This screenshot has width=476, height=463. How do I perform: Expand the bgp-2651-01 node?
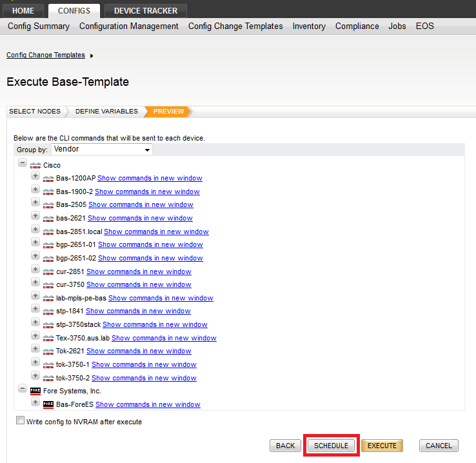[x=35, y=242]
